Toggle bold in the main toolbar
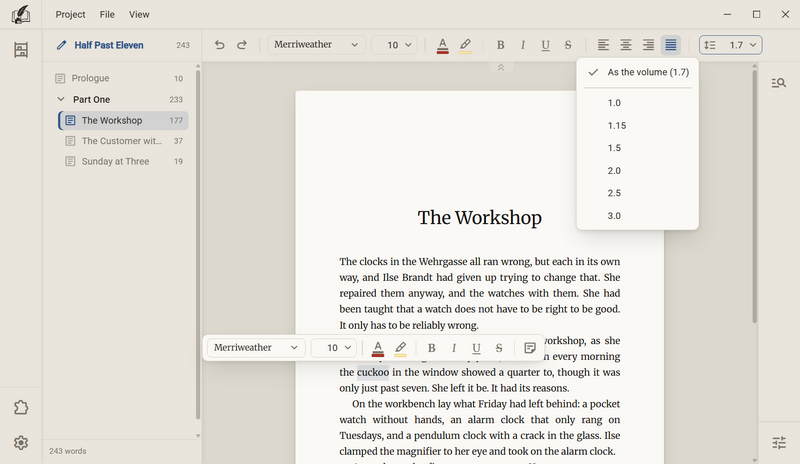The image size is (800, 464). click(x=501, y=45)
